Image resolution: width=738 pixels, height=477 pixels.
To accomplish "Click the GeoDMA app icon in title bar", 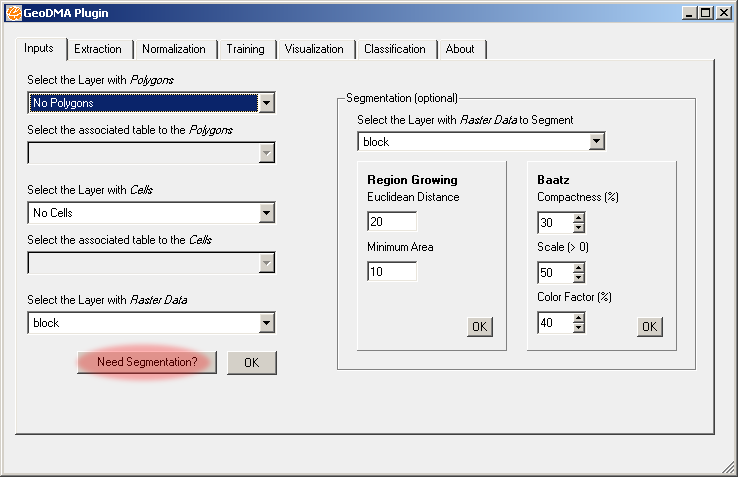I will point(13,13).
